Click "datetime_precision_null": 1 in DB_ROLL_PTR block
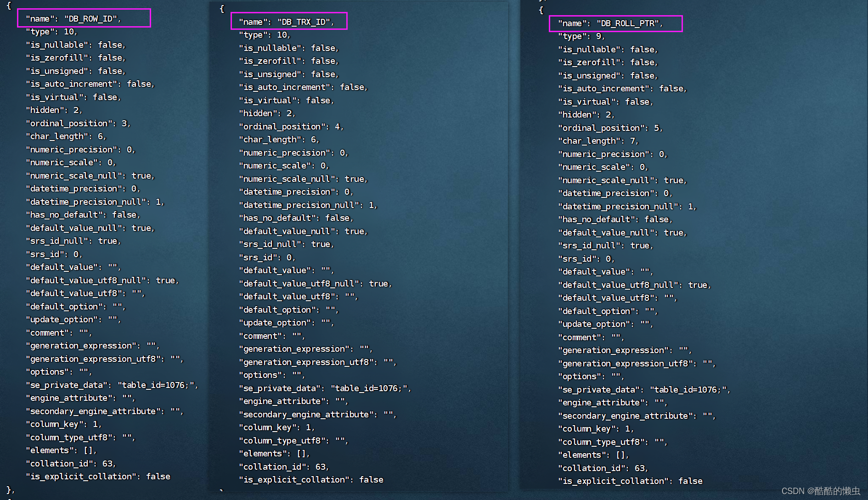The width and height of the screenshot is (868, 500). pyautogui.click(x=627, y=207)
